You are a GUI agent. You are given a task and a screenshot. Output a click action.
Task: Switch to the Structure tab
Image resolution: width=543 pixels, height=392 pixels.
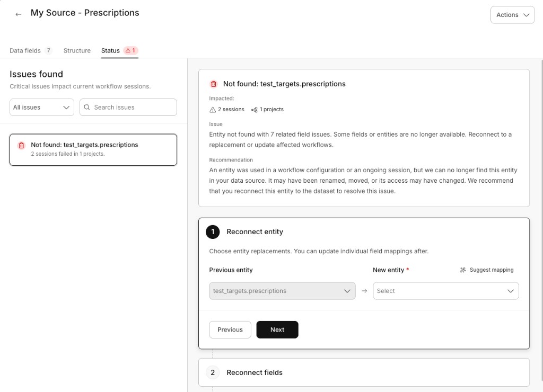click(77, 50)
